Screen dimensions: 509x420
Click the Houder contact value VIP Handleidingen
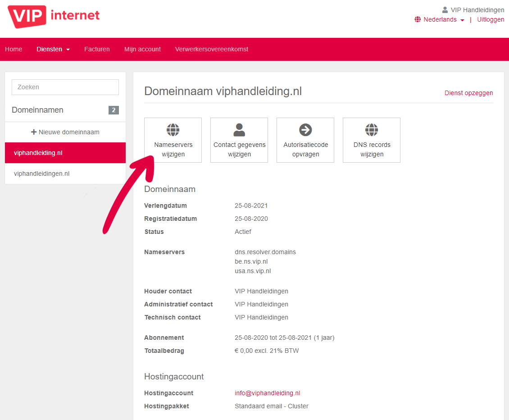pos(261,292)
